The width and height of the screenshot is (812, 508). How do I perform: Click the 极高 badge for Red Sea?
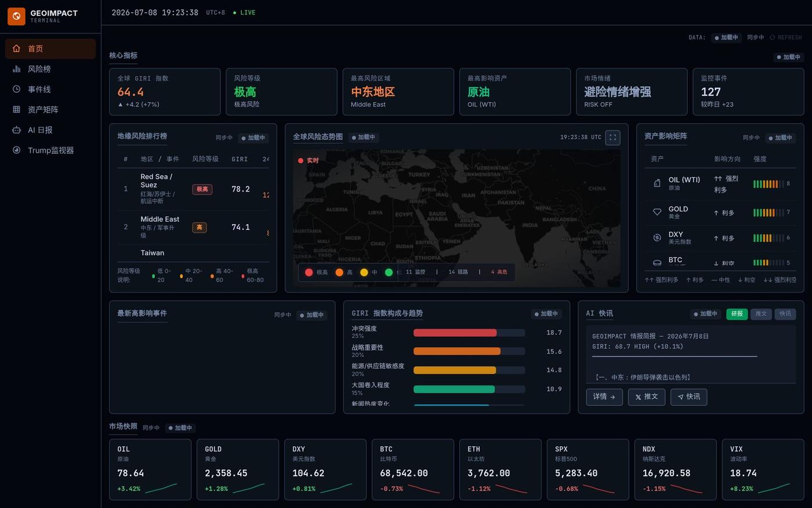click(202, 189)
